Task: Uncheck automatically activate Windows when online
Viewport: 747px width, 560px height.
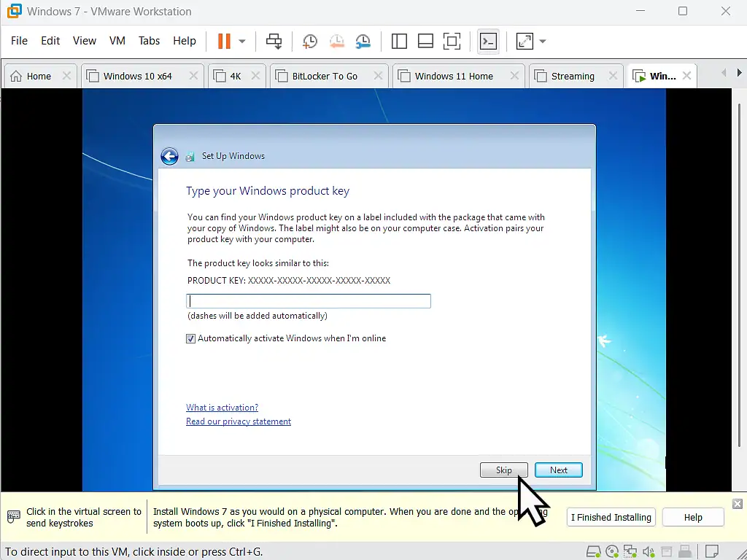Action: pos(190,338)
